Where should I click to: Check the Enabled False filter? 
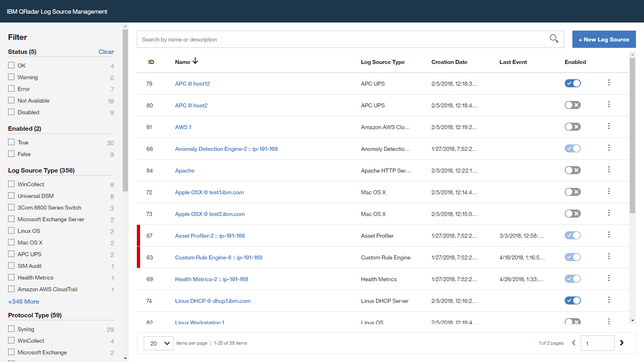click(x=11, y=154)
